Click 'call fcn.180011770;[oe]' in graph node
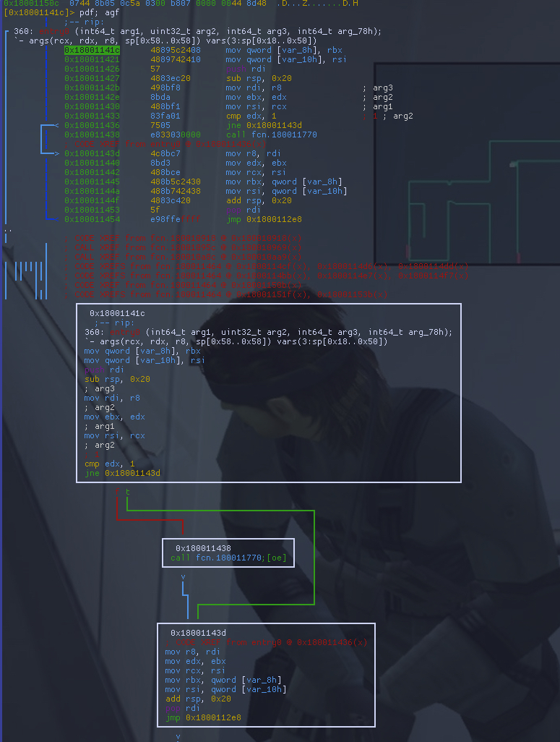The height and width of the screenshot is (742, 560). click(x=228, y=558)
